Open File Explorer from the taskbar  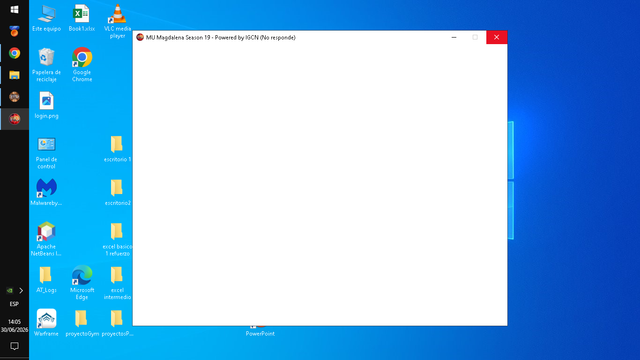point(14,75)
